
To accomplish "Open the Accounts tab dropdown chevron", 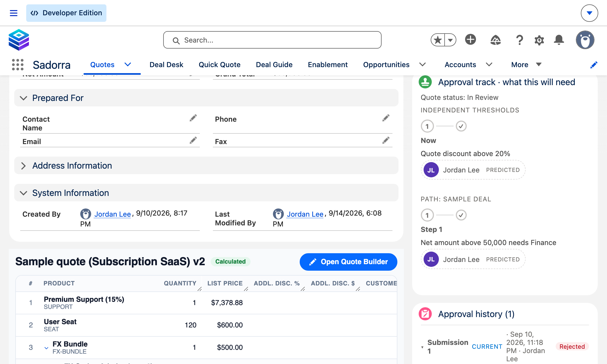I will [489, 65].
